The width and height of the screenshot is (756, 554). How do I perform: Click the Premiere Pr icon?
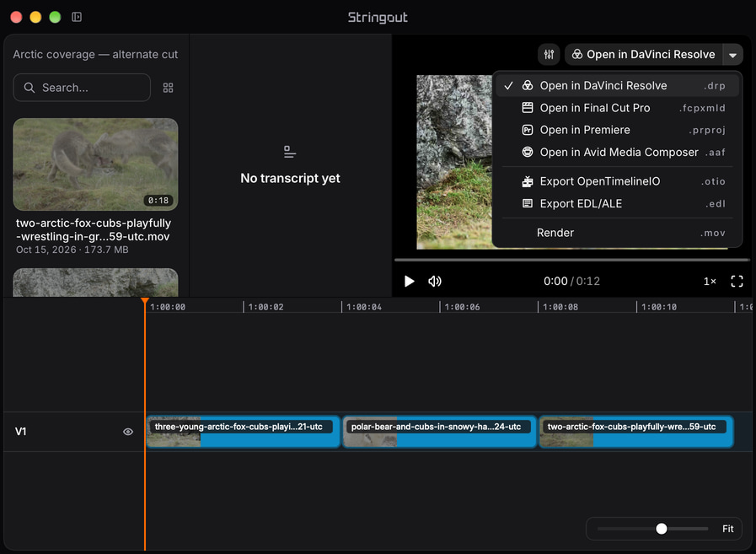pyautogui.click(x=528, y=130)
